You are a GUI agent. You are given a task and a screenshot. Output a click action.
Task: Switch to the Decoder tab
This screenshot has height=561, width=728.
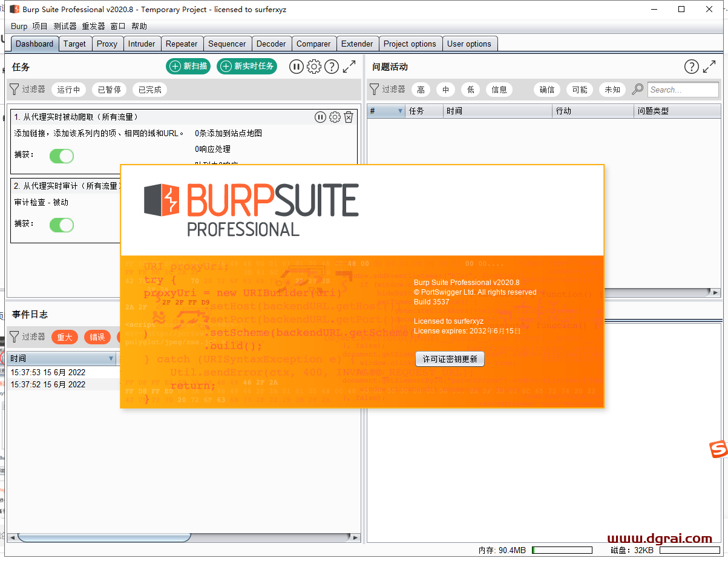click(271, 44)
